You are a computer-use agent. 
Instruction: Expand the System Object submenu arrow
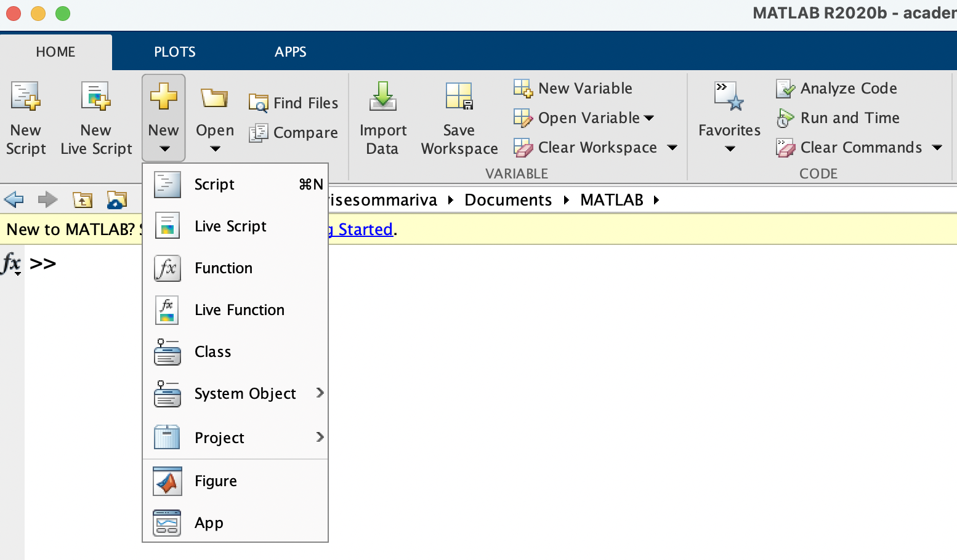(320, 393)
